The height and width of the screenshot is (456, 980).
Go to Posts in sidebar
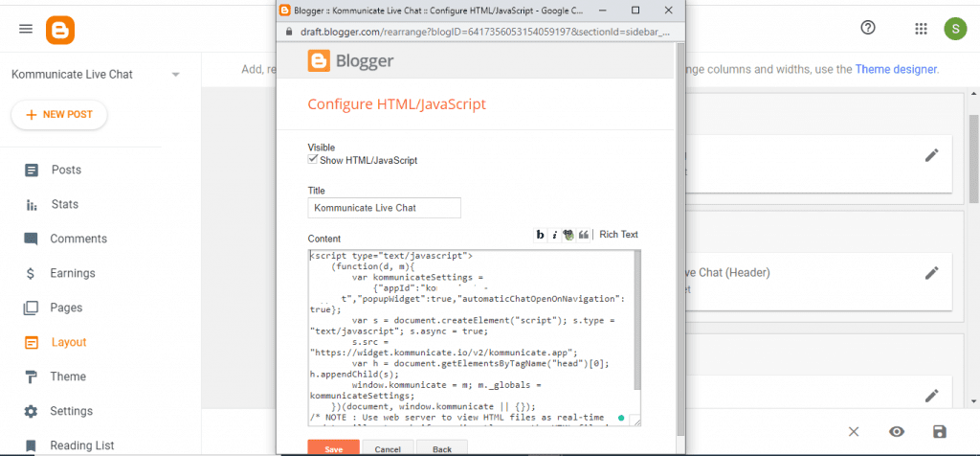pyautogui.click(x=66, y=171)
